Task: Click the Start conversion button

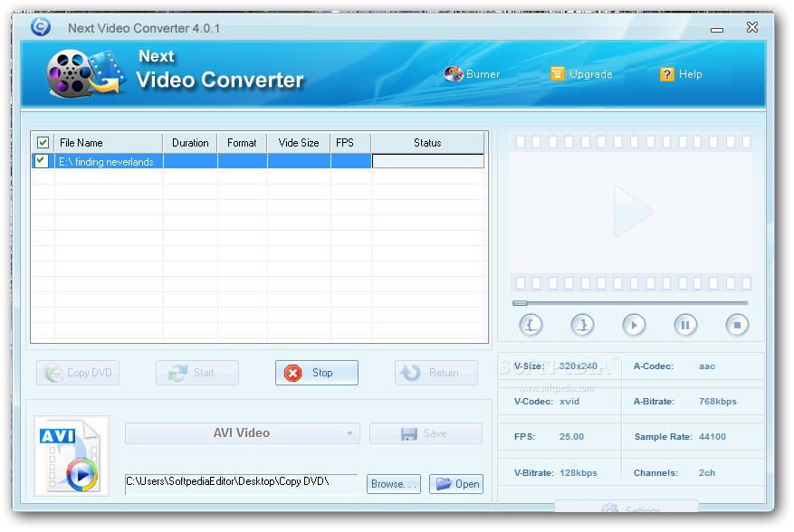Action: pos(197,373)
